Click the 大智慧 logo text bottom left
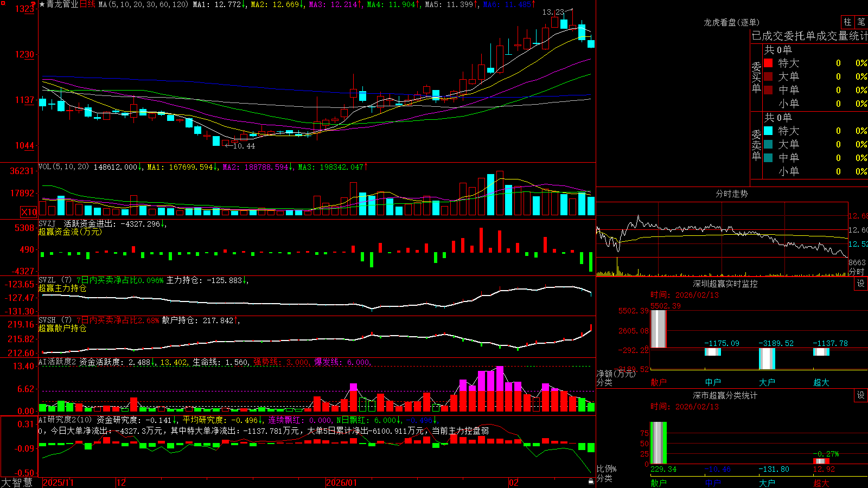The height and width of the screenshot is (488, 868). pos(17,482)
